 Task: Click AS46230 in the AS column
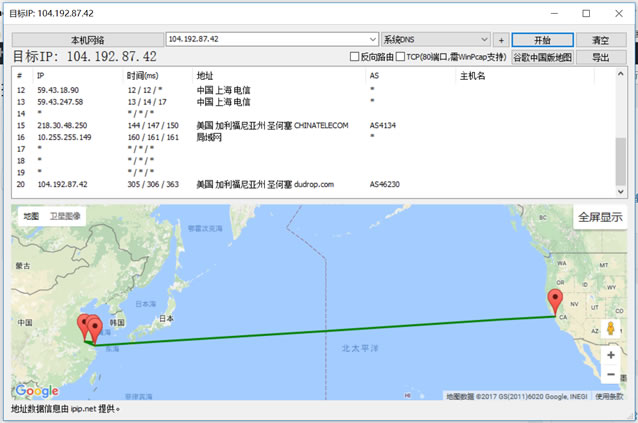pyautogui.click(x=385, y=184)
